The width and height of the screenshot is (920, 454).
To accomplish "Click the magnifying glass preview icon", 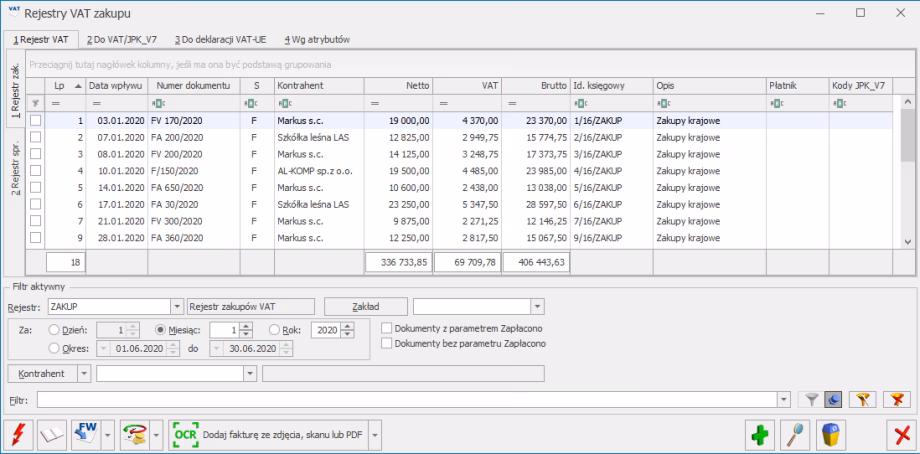I will coord(798,436).
